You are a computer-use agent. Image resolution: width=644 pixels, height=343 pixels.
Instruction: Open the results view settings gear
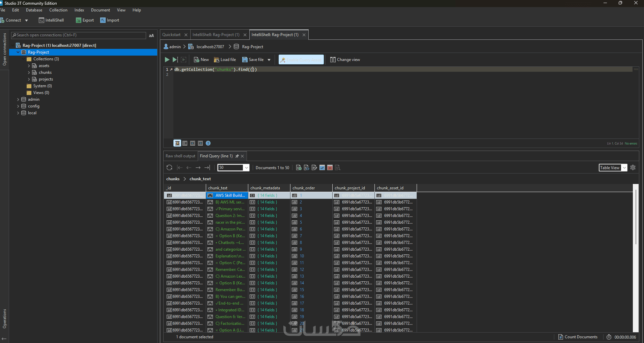[633, 167]
